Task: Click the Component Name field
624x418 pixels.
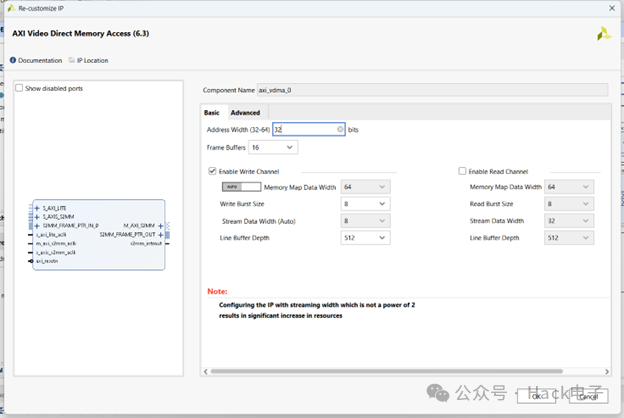Action: point(433,90)
